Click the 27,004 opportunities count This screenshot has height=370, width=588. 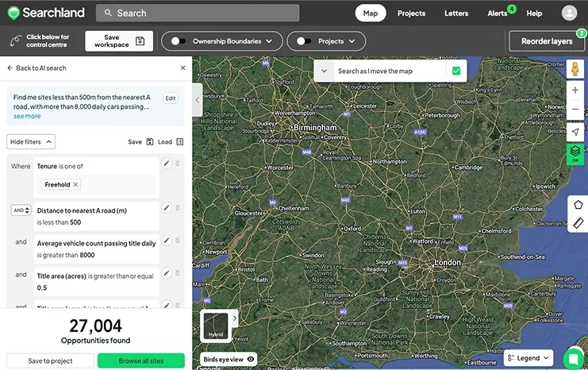click(x=96, y=326)
